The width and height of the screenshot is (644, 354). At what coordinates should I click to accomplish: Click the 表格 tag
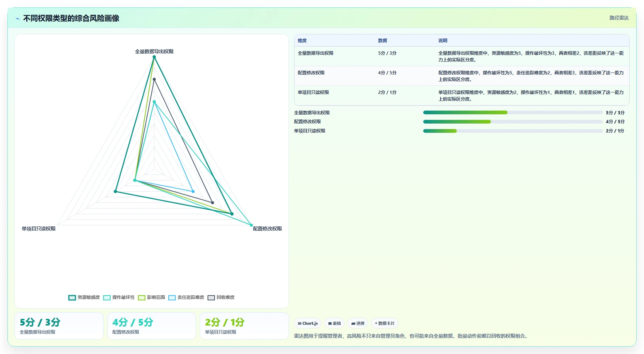pyautogui.click(x=334, y=323)
